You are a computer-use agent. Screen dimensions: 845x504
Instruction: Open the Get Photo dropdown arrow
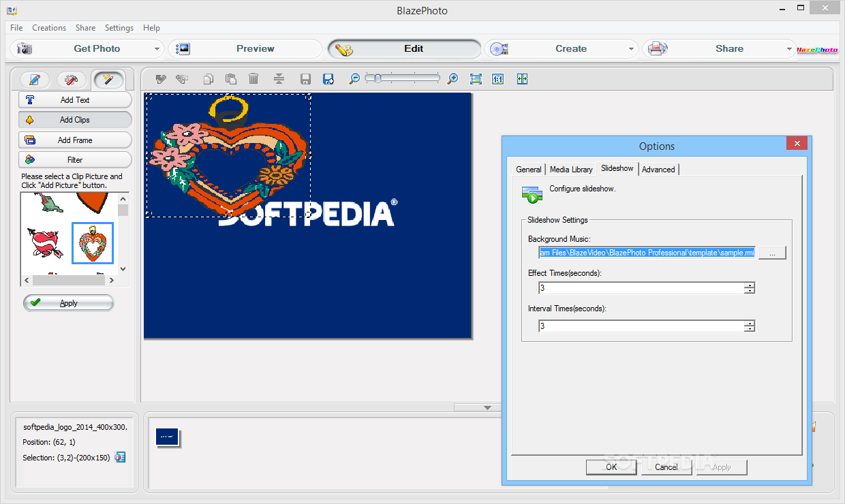[157, 49]
